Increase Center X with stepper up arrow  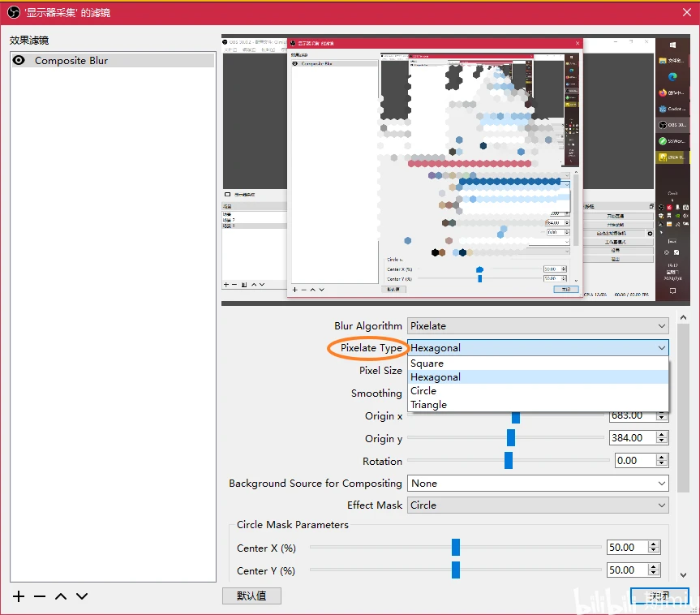pyautogui.click(x=654, y=544)
